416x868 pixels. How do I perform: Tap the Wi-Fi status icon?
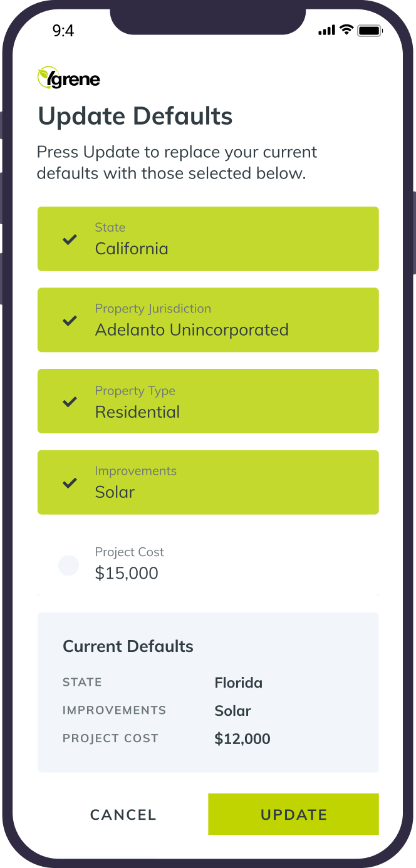[346, 30]
